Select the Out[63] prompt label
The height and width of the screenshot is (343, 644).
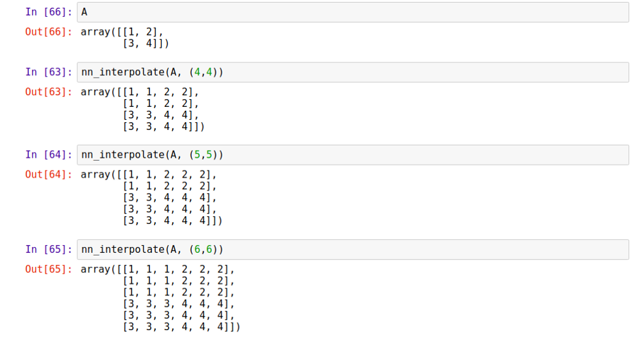pos(50,92)
